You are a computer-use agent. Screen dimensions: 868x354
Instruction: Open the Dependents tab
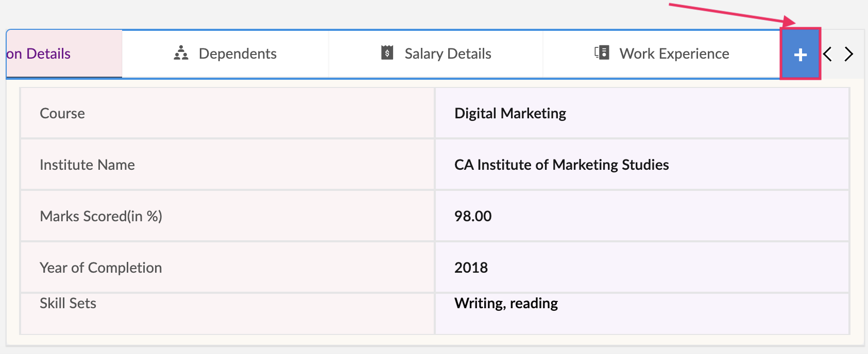[x=237, y=54]
